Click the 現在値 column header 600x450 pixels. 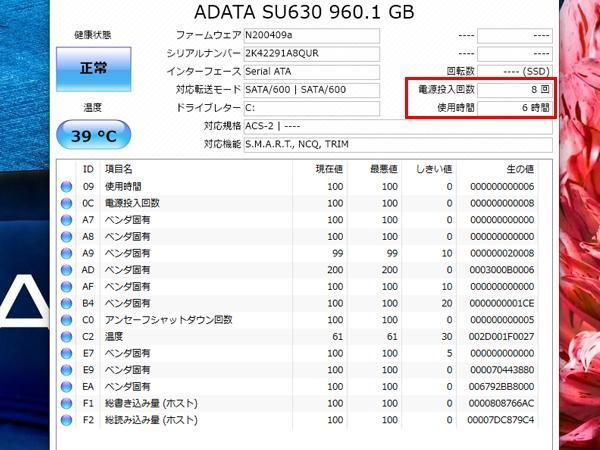click(329, 169)
